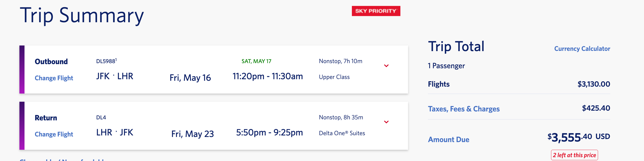Image resolution: width=644 pixels, height=161 pixels.
Task: Open Taxes, Fees & Charges breakdown
Action: point(464,109)
